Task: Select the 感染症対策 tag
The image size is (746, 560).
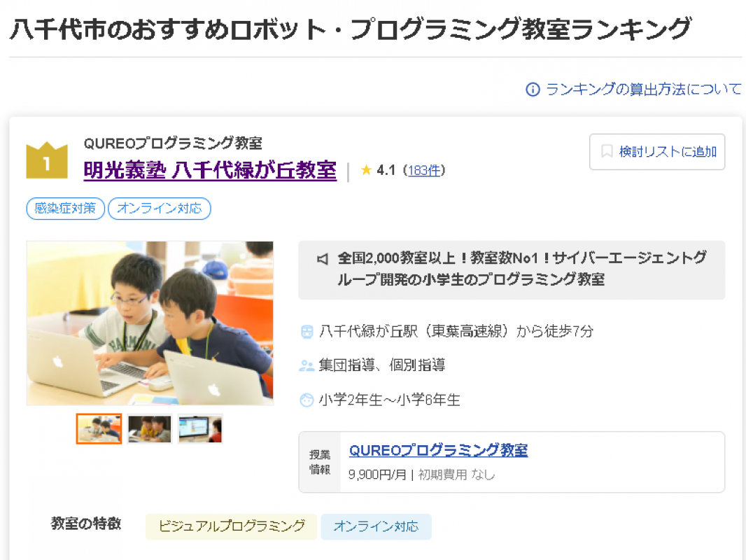Action: click(x=65, y=209)
